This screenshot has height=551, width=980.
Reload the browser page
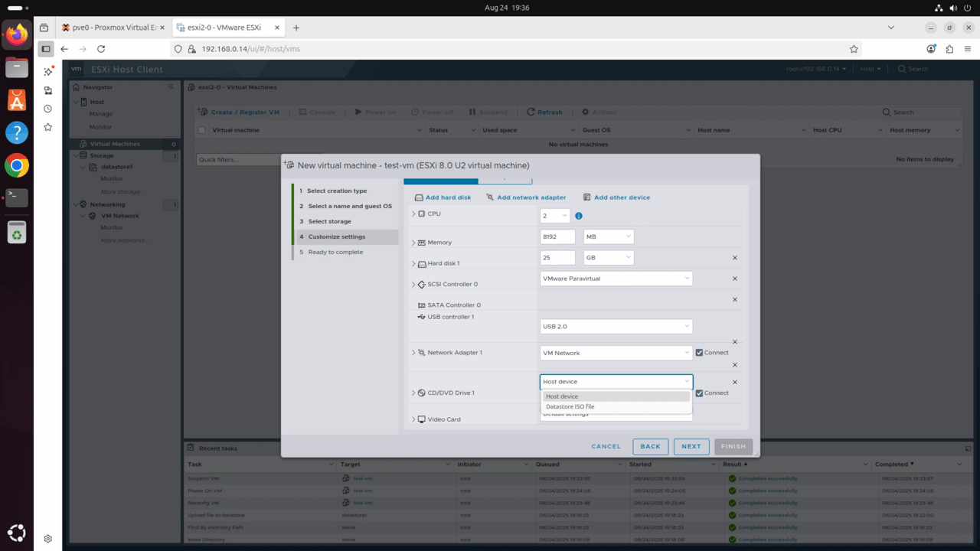(100, 49)
